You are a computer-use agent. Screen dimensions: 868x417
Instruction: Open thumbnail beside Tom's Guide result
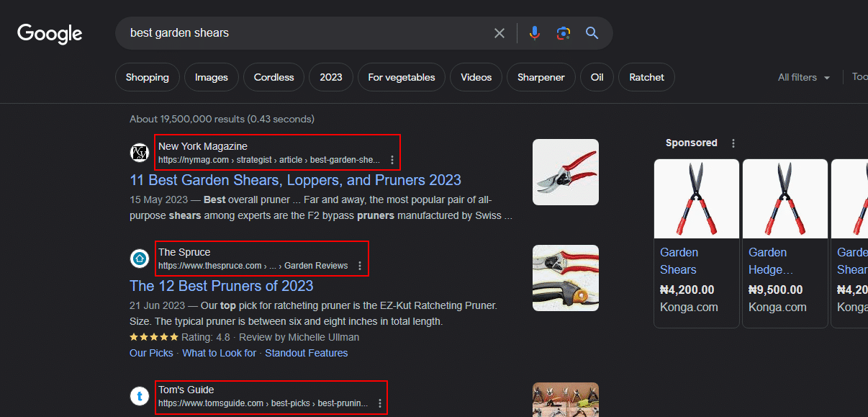tap(566, 400)
